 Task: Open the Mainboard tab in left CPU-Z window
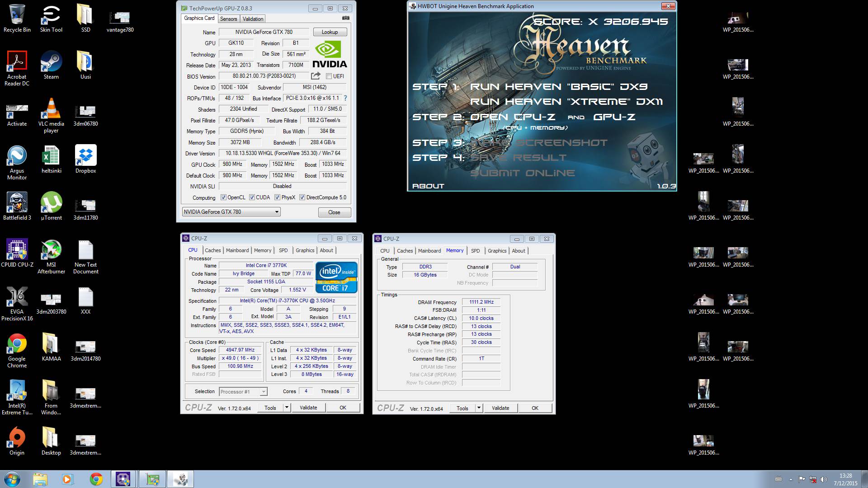click(237, 250)
